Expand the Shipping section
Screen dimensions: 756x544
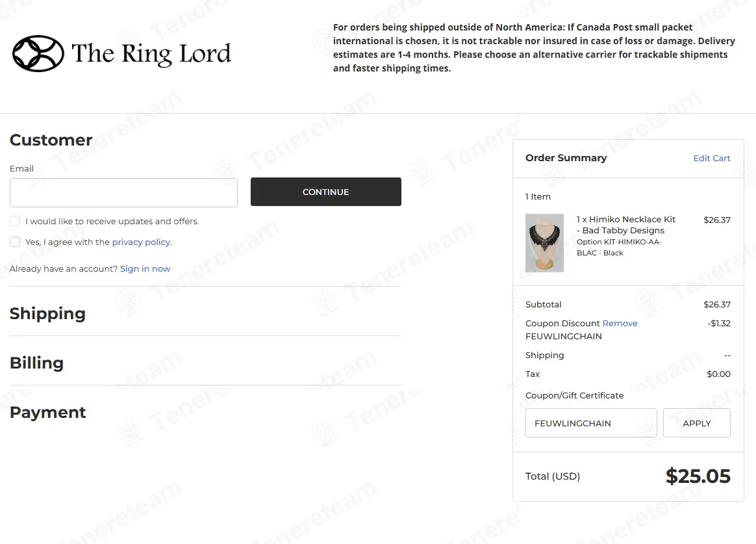tap(47, 313)
